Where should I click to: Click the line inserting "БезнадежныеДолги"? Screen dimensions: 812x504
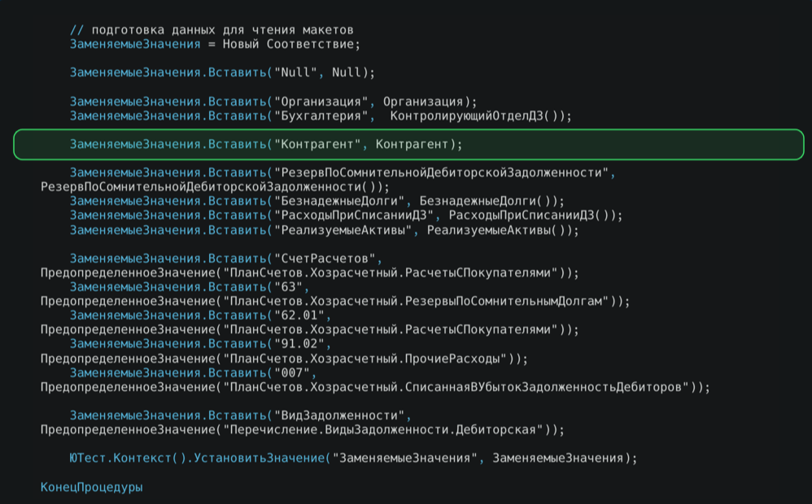pos(317,201)
